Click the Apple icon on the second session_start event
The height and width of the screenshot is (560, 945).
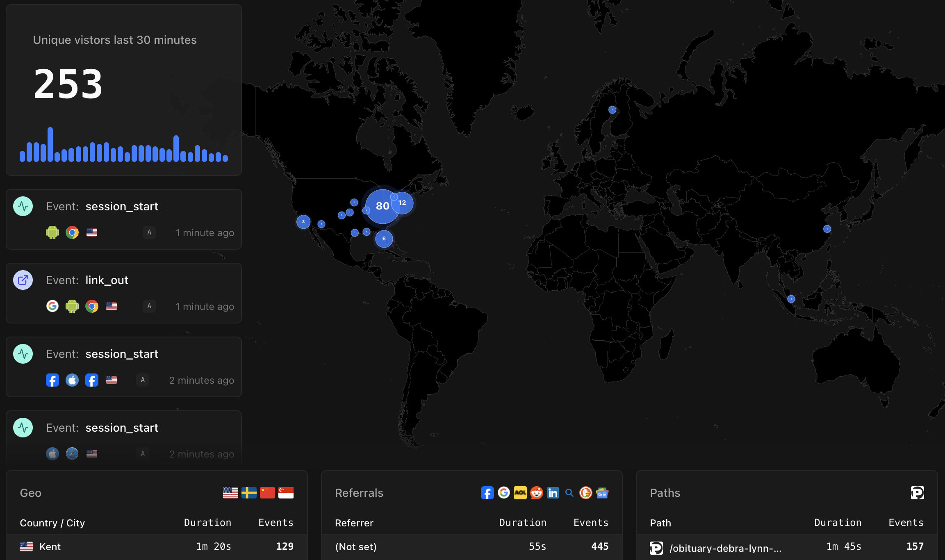pos(72,380)
